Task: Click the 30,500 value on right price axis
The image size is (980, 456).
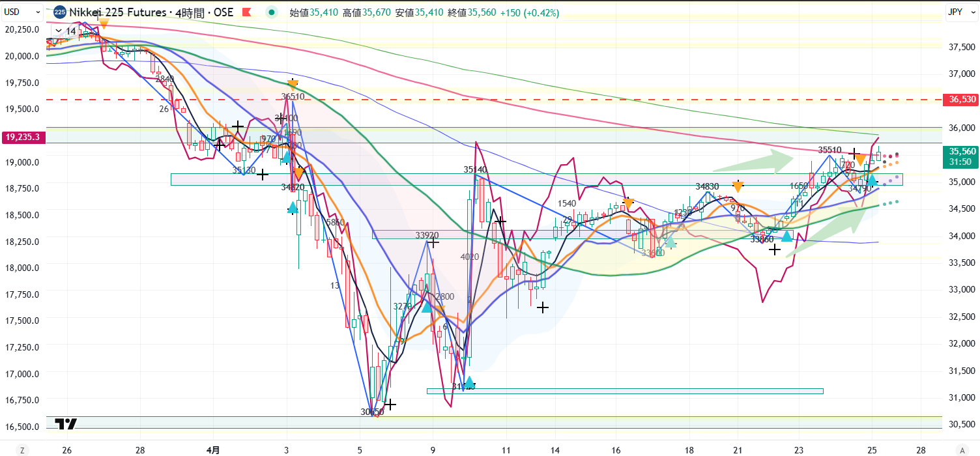Action: click(961, 423)
